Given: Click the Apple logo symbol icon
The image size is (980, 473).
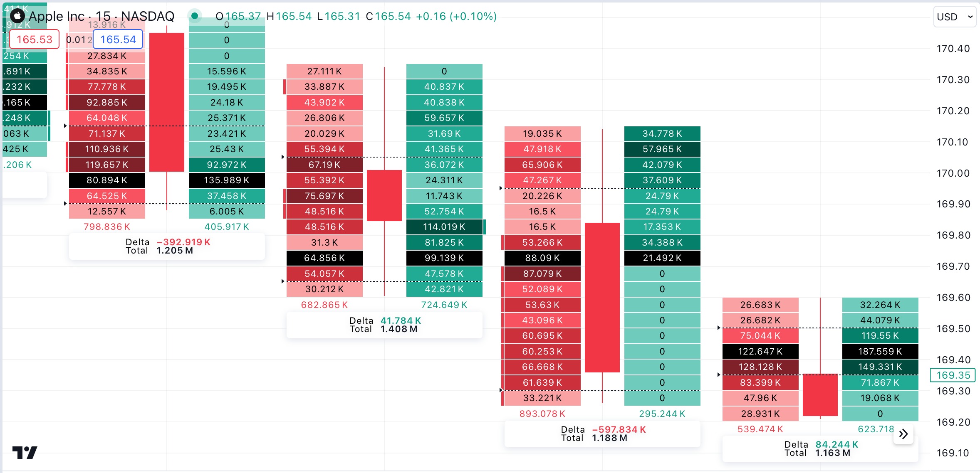Looking at the screenshot, I should 17,16.
